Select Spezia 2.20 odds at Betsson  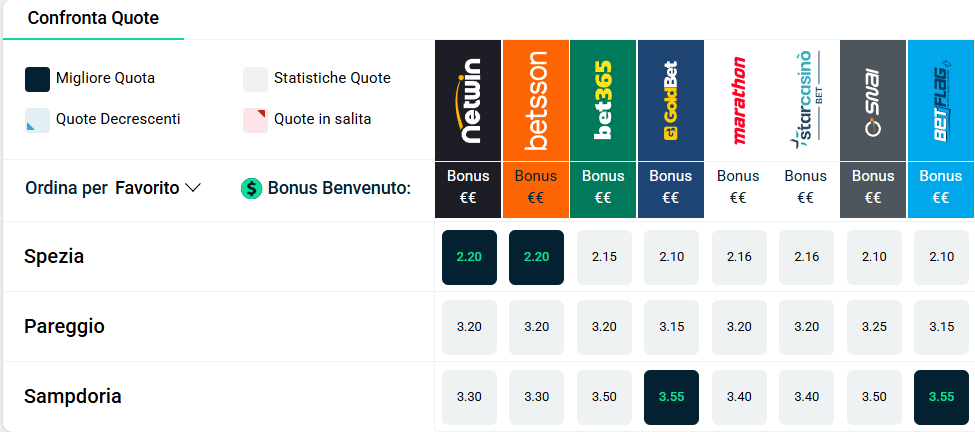[x=537, y=257]
